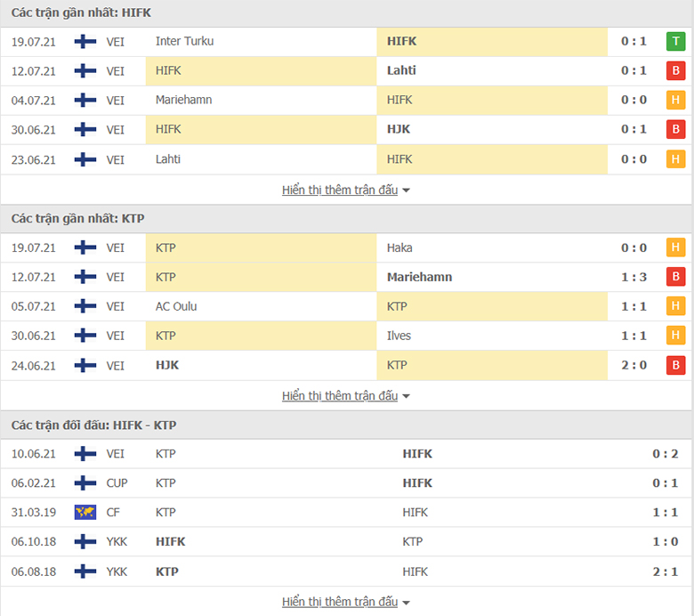Click the orange H badge for AC Oulu vs KTP
This screenshot has height=616, width=694.
[x=676, y=307]
